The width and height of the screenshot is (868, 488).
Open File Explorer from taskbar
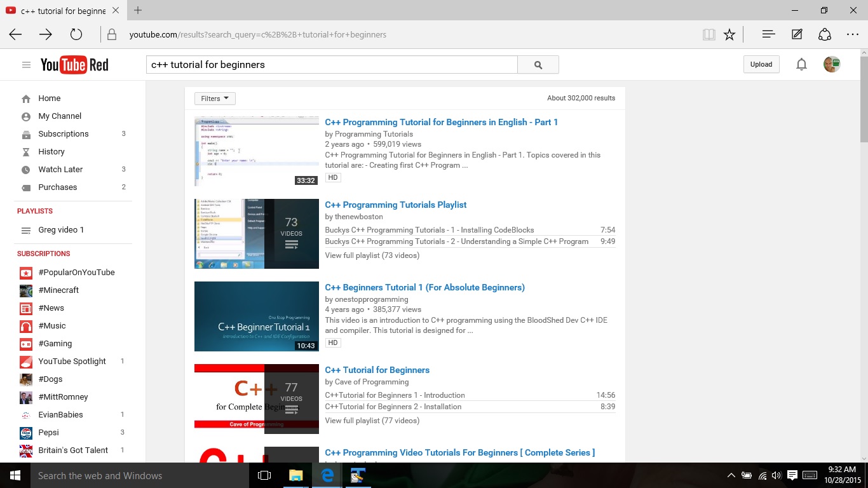point(296,475)
